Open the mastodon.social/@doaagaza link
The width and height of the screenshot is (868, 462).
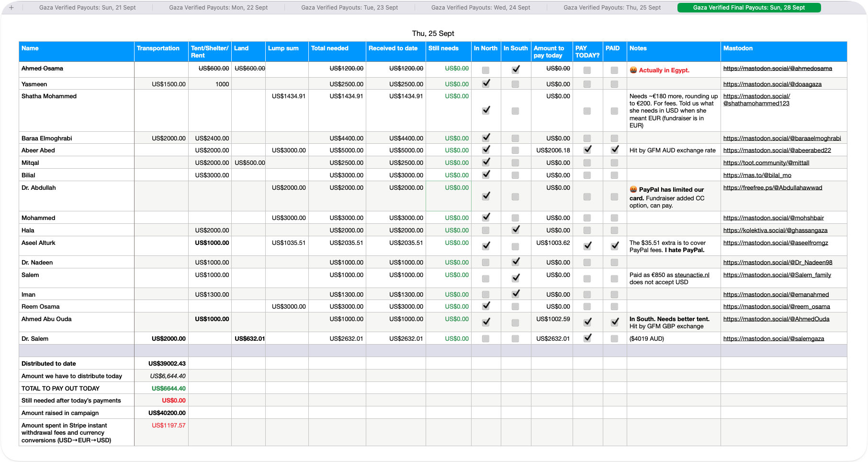(x=774, y=84)
